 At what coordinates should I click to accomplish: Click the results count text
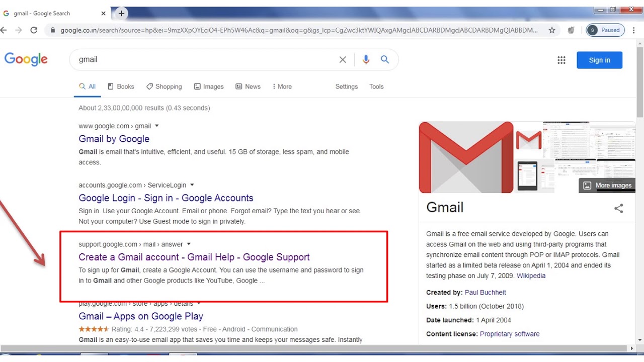pos(144,108)
